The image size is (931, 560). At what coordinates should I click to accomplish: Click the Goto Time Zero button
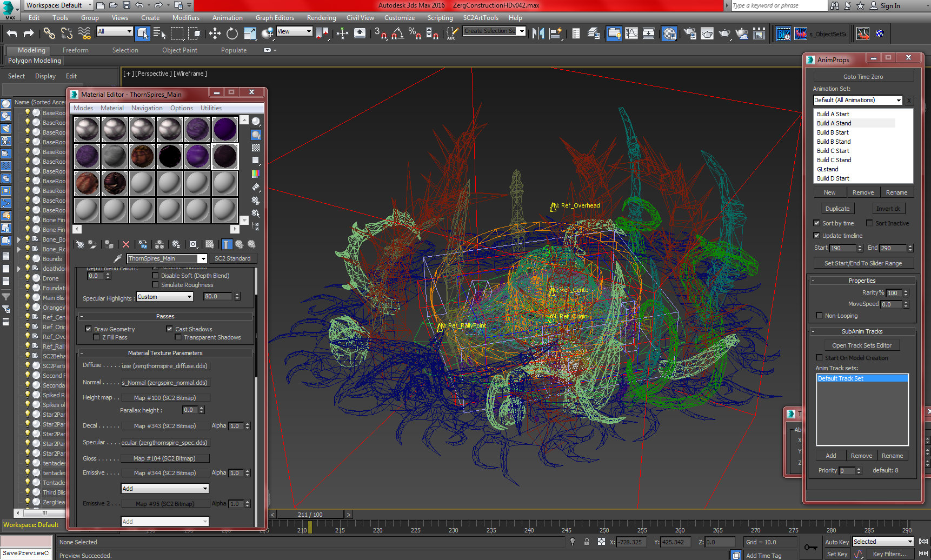point(863,77)
